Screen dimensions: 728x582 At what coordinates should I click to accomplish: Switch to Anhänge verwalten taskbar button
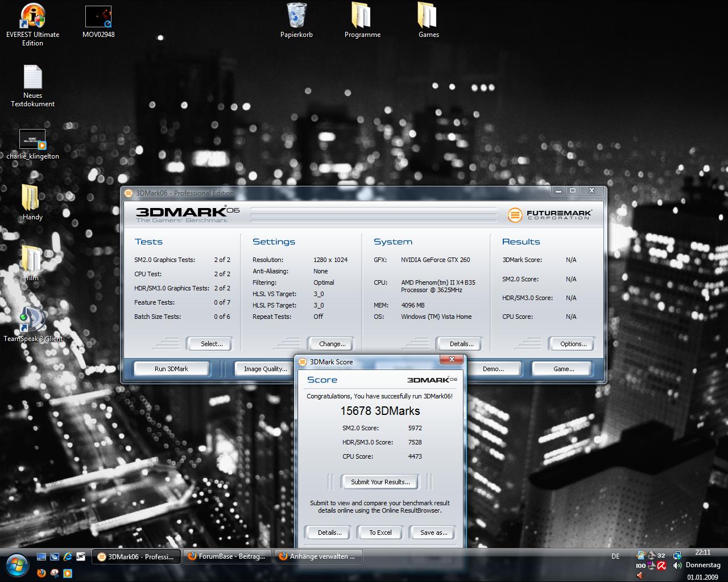(318, 556)
